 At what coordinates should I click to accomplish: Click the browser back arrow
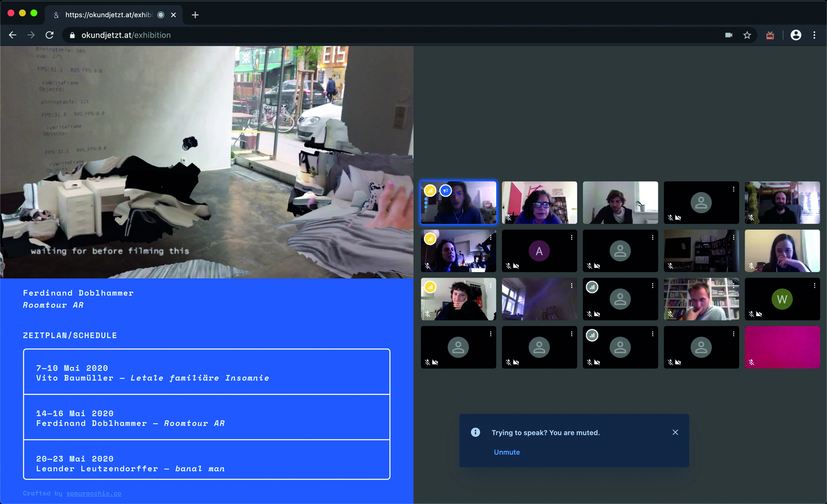13,35
